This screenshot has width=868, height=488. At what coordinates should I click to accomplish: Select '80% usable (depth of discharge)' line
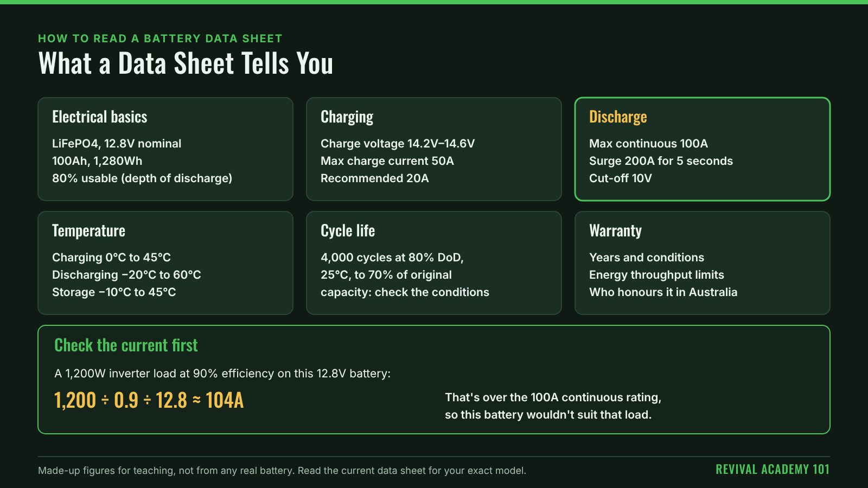click(x=142, y=178)
